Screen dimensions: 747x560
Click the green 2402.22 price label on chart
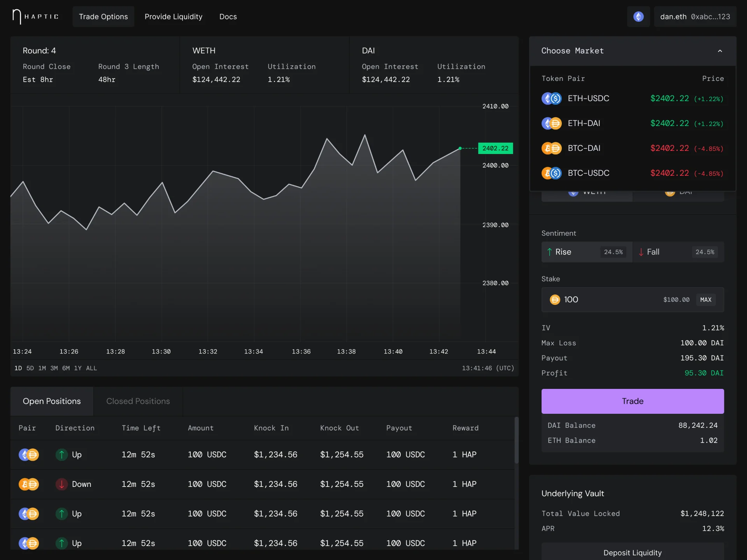coord(495,148)
